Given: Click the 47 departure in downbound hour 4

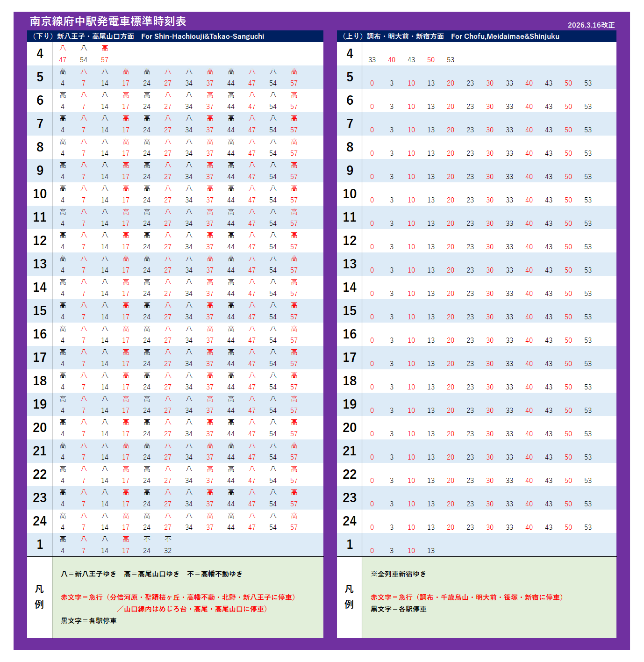Looking at the screenshot, I should [x=63, y=60].
